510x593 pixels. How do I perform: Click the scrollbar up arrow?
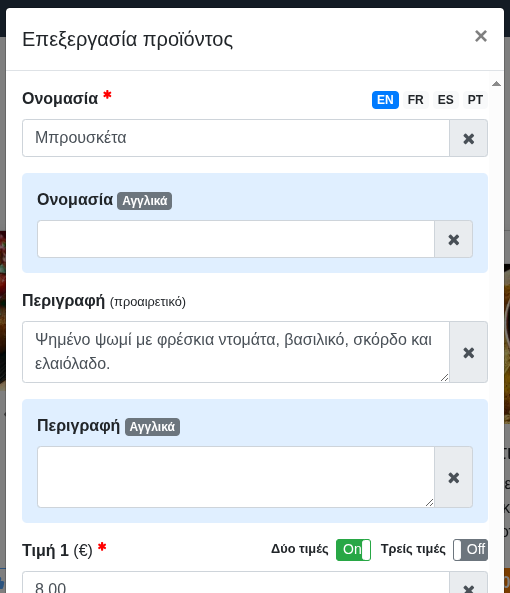(496, 84)
